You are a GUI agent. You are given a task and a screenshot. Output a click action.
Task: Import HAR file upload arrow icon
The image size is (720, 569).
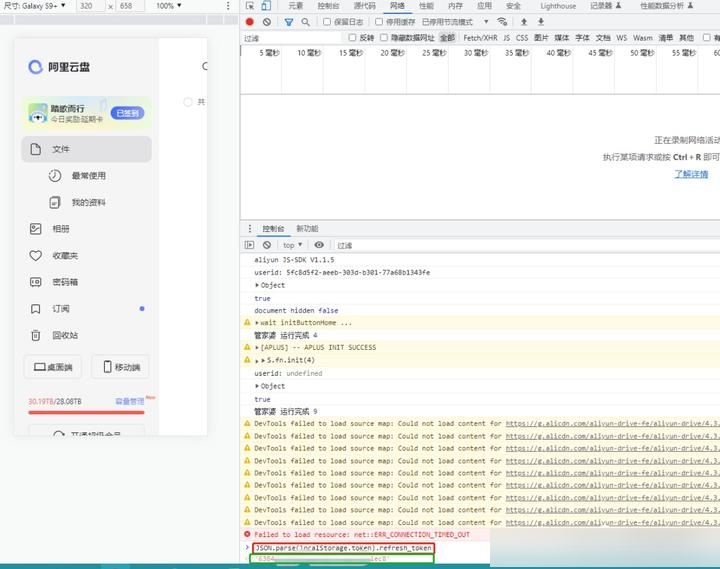[523, 22]
